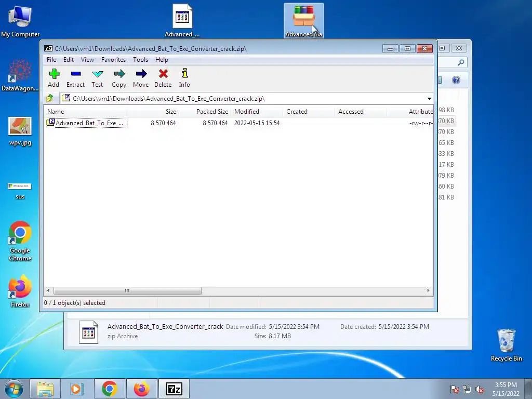This screenshot has width=532, height=399.
Task: Open the Info toolbar icon
Action: [x=184, y=78]
